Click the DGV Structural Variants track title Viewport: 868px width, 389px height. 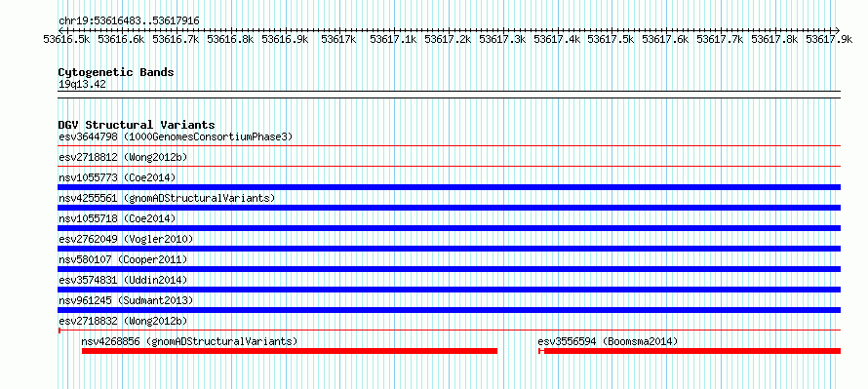pos(137,125)
